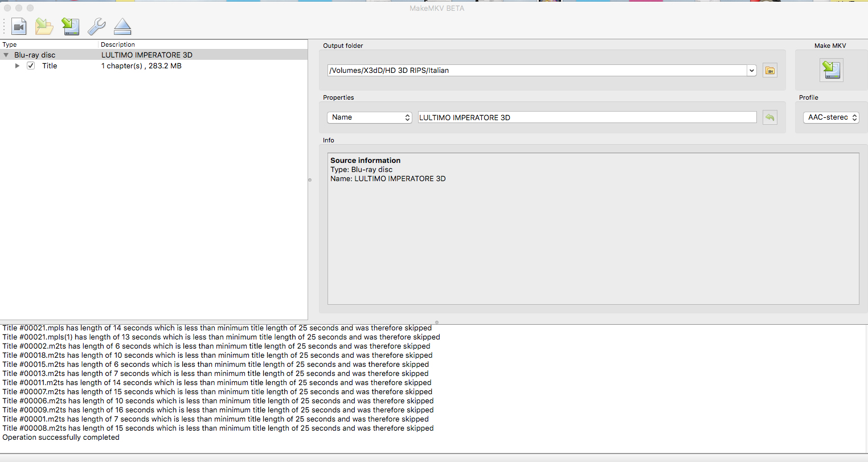The width and height of the screenshot is (868, 462).
Task: Click 'Type: Blu-ray disc' info line
Action: (361, 170)
